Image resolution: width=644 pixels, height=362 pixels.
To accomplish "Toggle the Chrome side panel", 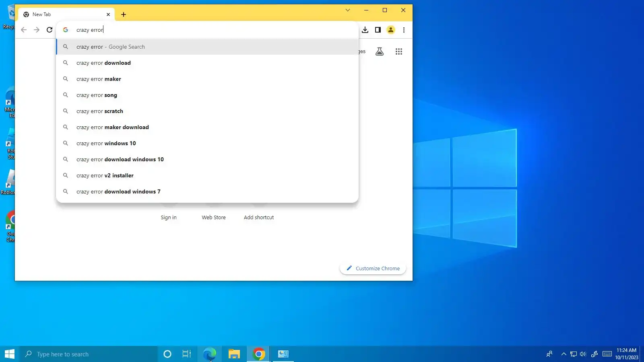I will pos(378,30).
